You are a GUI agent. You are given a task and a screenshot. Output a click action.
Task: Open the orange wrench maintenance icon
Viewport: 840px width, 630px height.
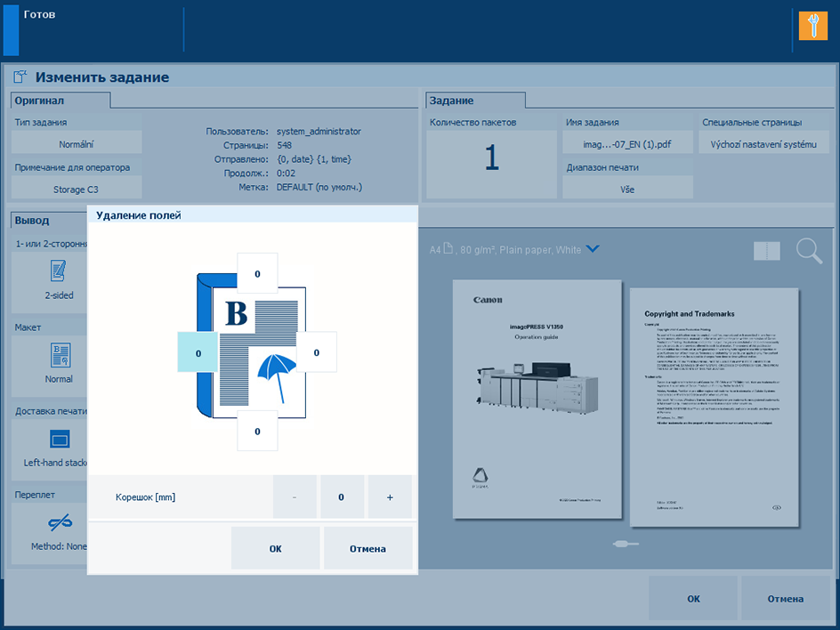pos(812,27)
